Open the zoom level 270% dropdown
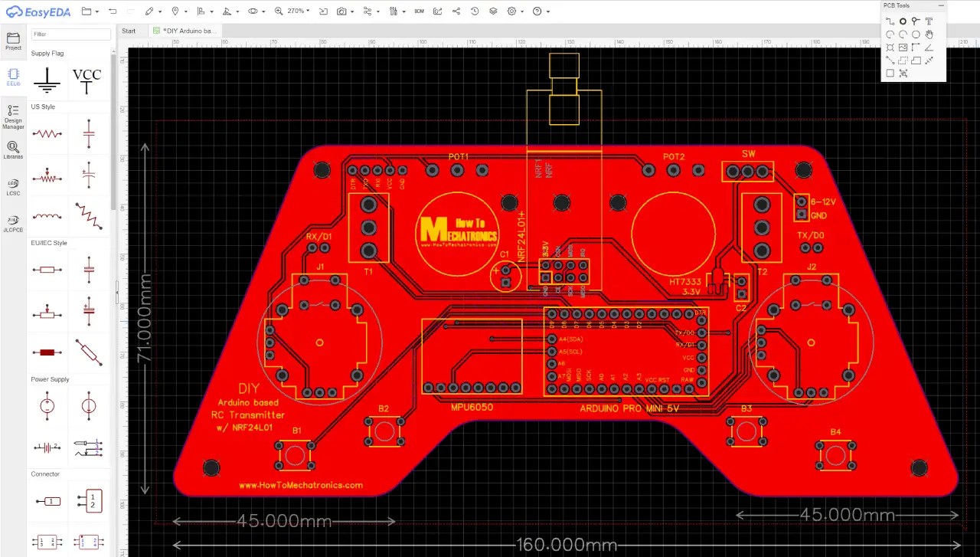Screen dimensions: 980x557 [x=299, y=11]
